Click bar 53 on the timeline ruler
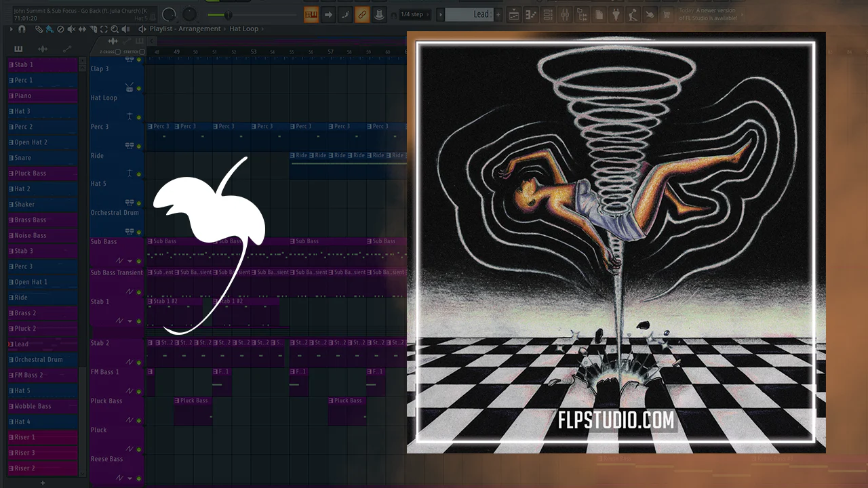Image resolution: width=868 pixels, height=488 pixels. (x=254, y=52)
